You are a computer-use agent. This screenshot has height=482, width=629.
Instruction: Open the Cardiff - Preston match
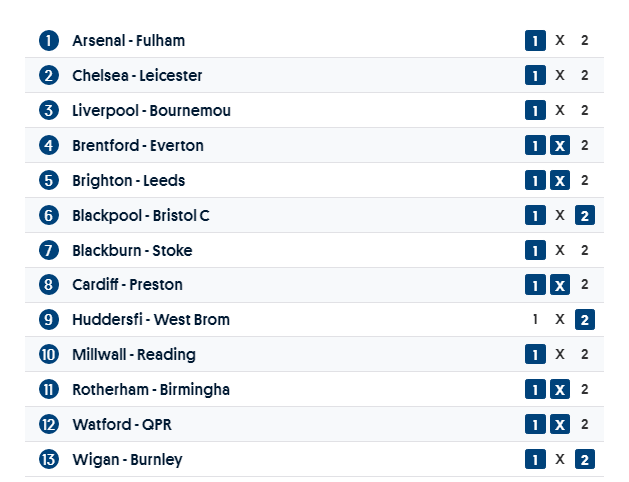tap(127, 285)
